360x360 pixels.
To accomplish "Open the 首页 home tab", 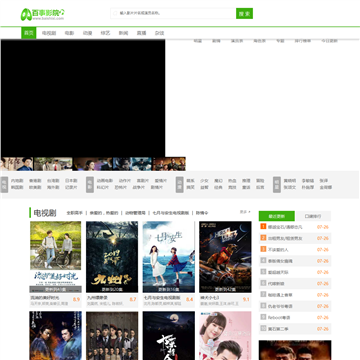I will click(29, 33).
